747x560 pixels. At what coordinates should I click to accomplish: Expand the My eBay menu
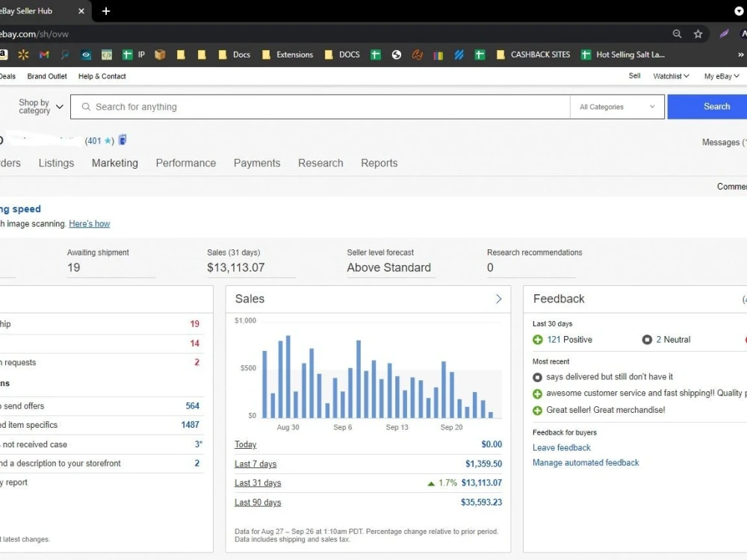722,76
